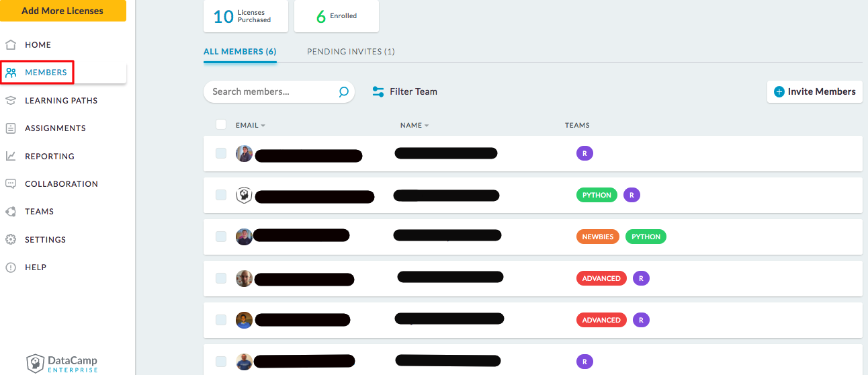This screenshot has height=375, width=868.
Task: Click the Home house icon in sidebar
Action: tap(11, 45)
